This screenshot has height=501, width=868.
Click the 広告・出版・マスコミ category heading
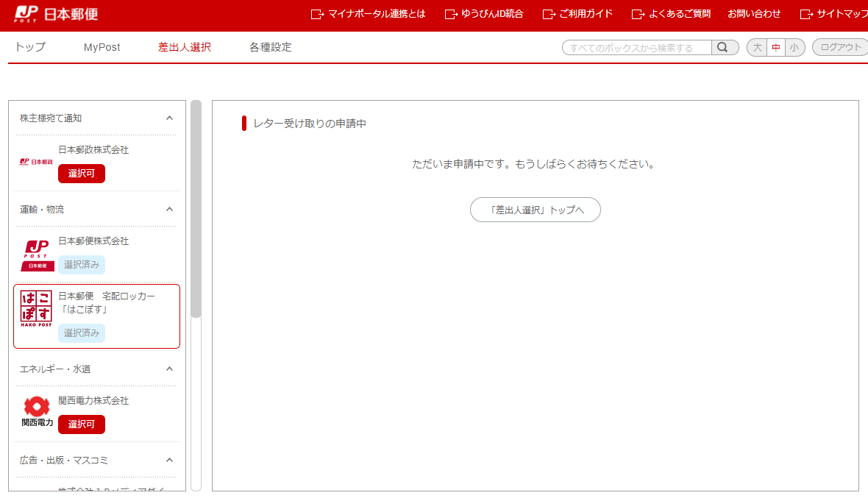(x=64, y=460)
